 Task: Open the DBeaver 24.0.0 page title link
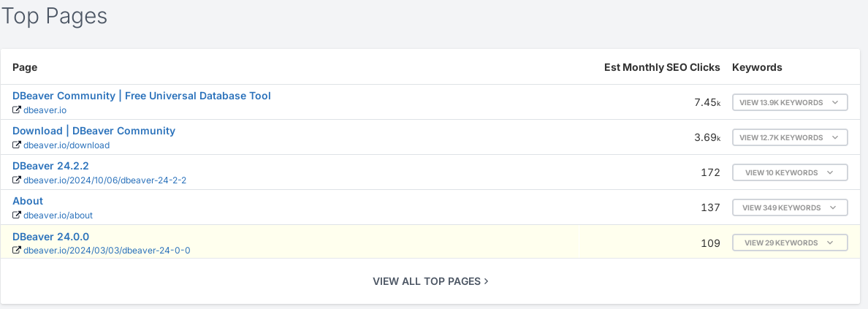[x=50, y=237]
